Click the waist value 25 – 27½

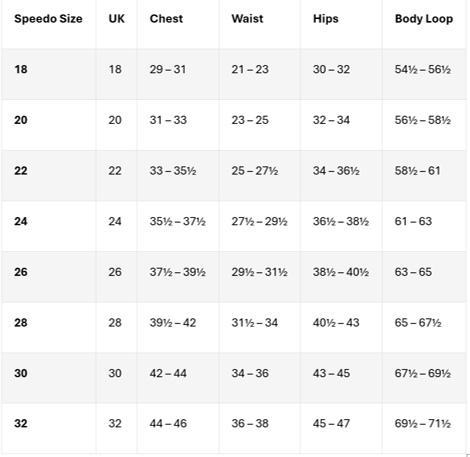tap(255, 171)
